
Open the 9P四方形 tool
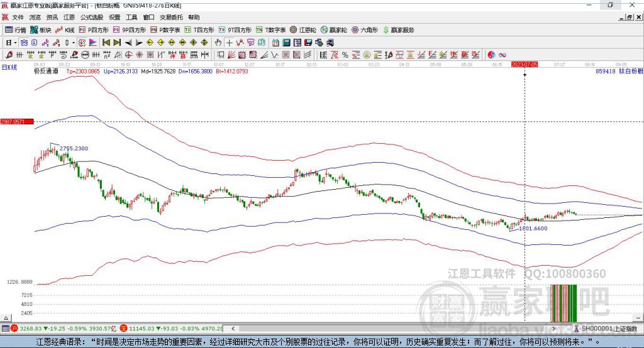[x=130, y=30]
